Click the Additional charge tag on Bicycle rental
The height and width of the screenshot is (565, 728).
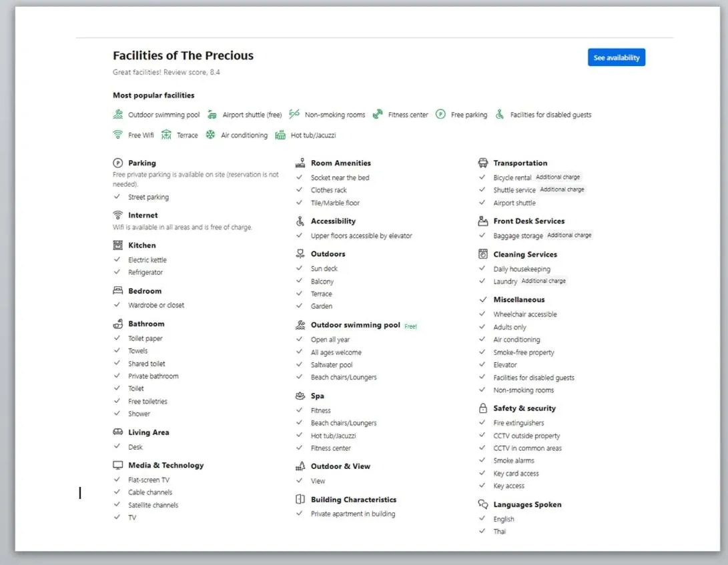pos(559,177)
